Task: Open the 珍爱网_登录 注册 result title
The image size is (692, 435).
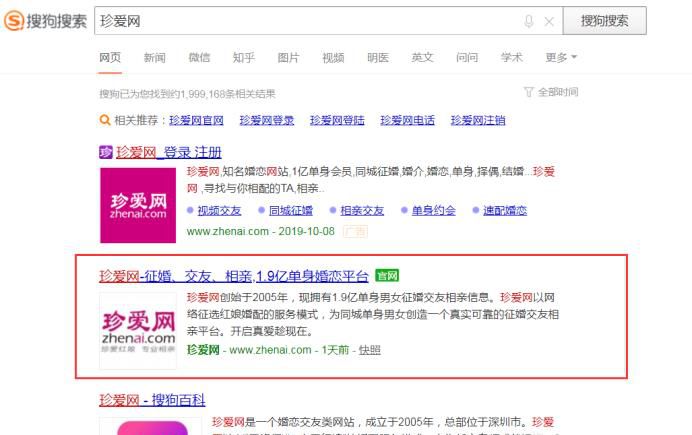Action: click(x=169, y=153)
